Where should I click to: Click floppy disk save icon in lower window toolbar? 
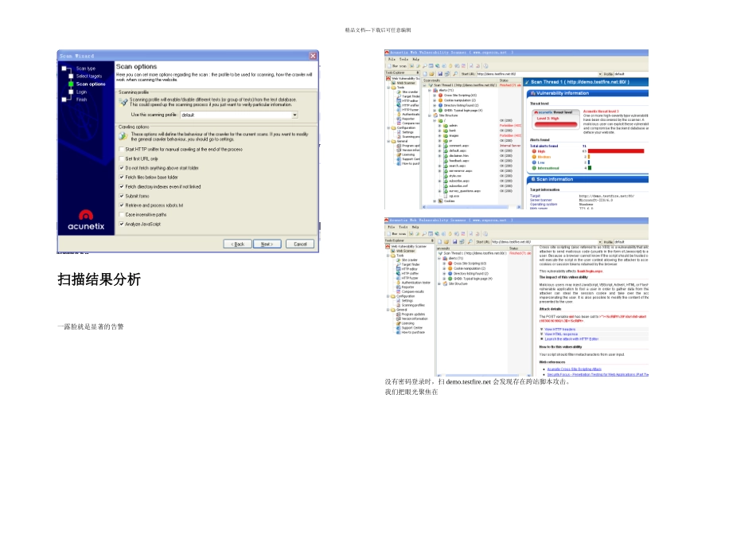pos(454,242)
